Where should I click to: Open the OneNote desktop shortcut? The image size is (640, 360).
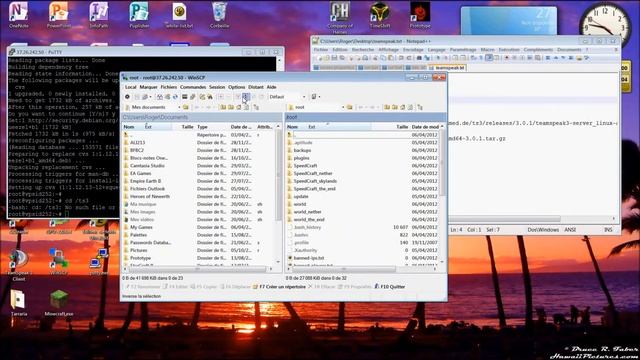(18, 15)
